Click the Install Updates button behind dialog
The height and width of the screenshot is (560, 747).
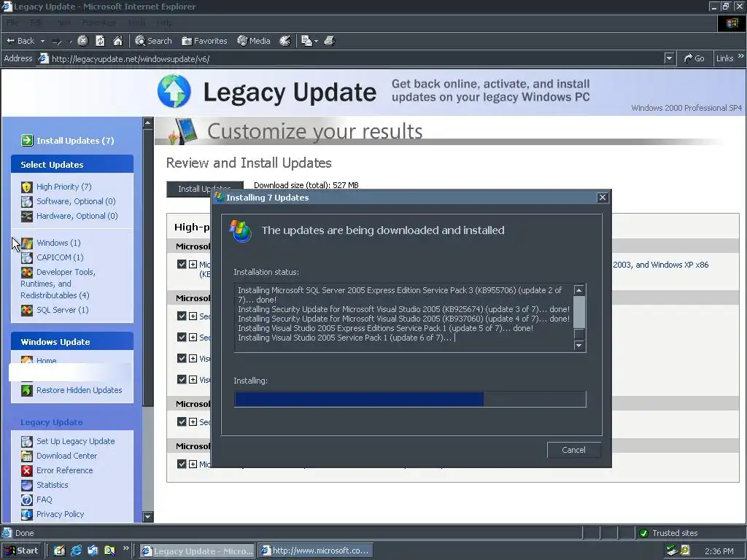pyautogui.click(x=204, y=189)
